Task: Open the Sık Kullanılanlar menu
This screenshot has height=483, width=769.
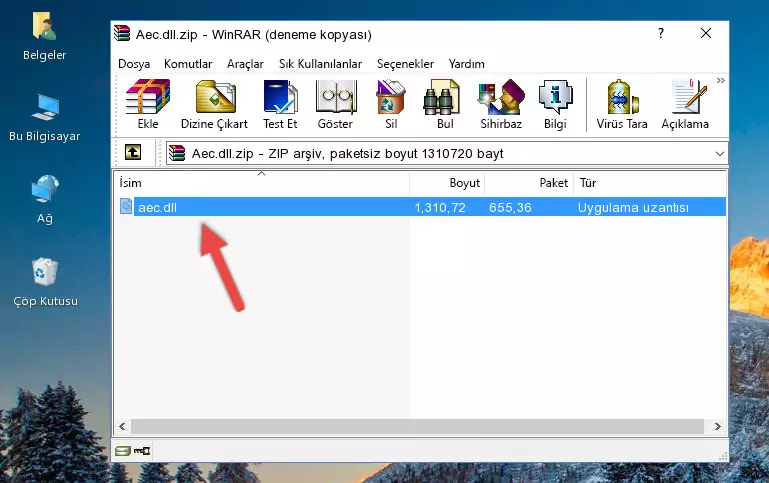Action: point(320,64)
